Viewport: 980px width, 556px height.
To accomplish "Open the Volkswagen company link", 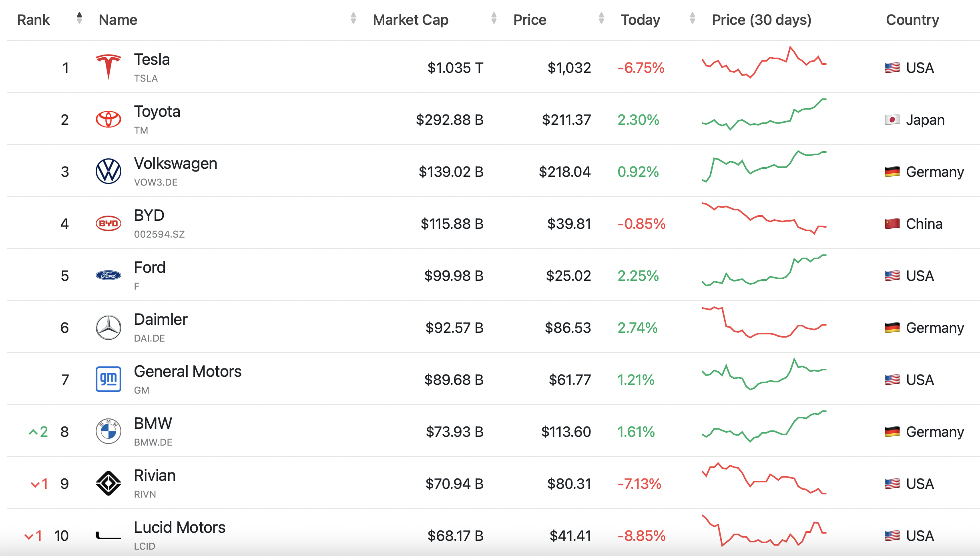I will 175,163.
